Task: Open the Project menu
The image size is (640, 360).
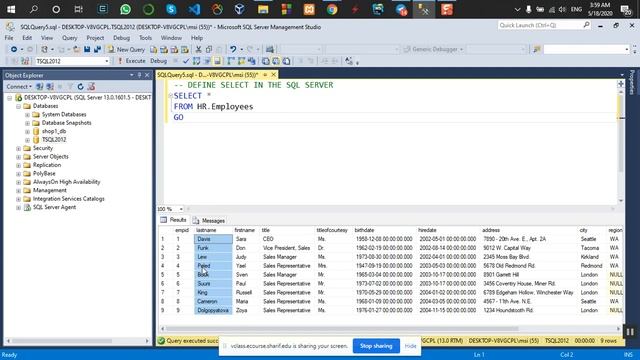Action: coord(95,38)
